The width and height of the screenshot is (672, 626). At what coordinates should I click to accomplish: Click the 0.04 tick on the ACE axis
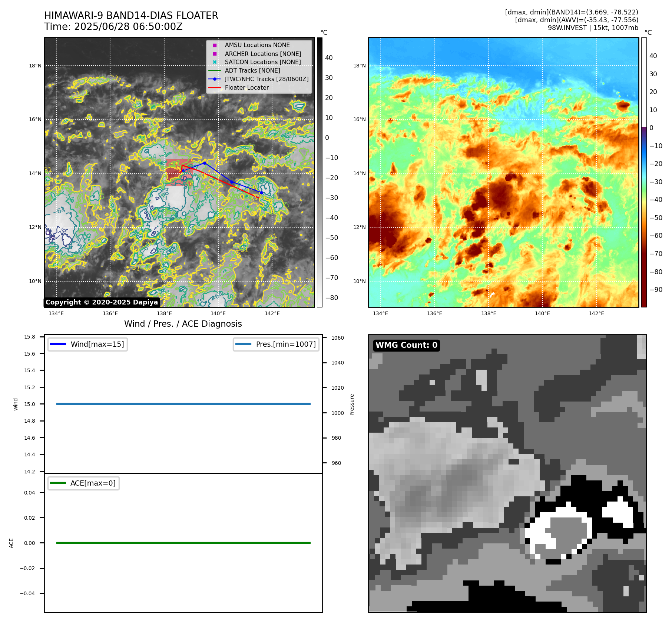(x=30, y=493)
